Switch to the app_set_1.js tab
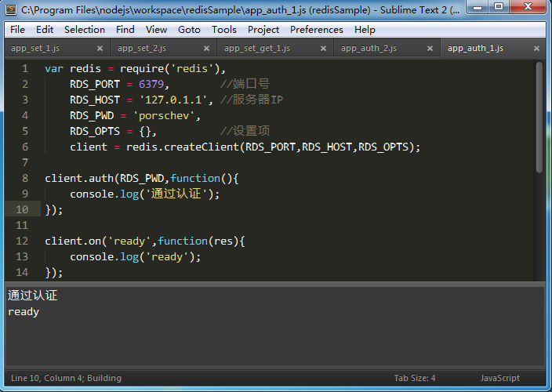 coord(35,49)
